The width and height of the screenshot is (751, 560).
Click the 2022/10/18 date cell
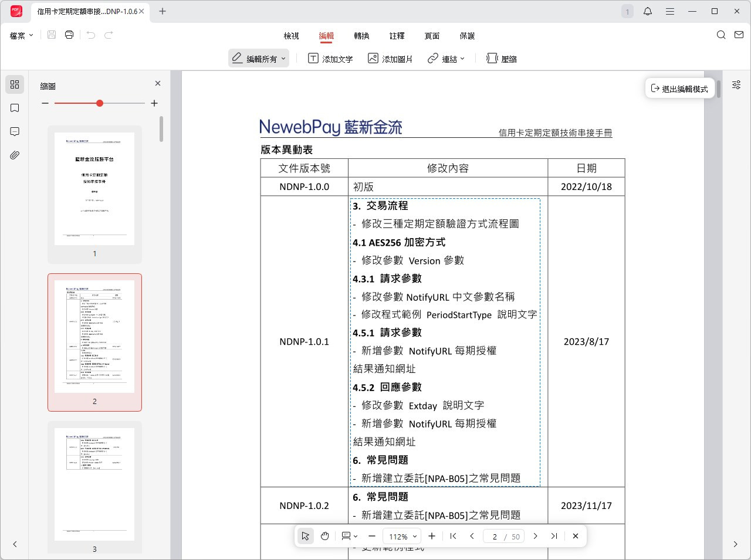coord(586,186)
